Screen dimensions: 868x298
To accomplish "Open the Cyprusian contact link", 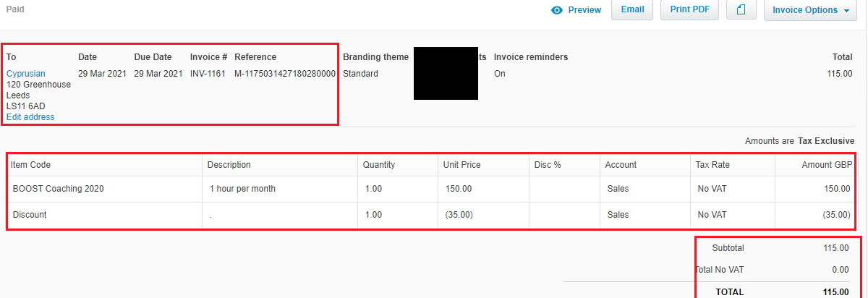I will (26, 74).
